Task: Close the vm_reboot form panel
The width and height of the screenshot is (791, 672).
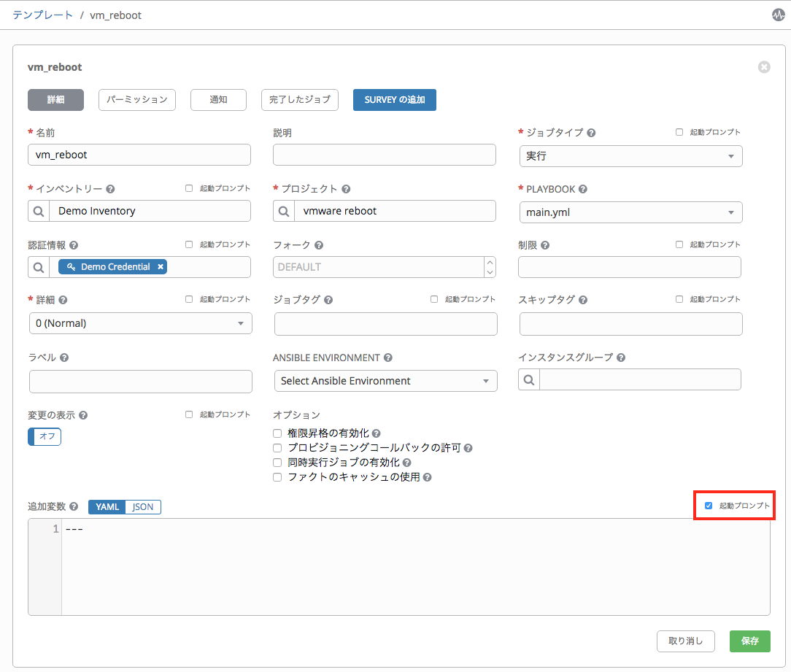Action: [764, 67]
